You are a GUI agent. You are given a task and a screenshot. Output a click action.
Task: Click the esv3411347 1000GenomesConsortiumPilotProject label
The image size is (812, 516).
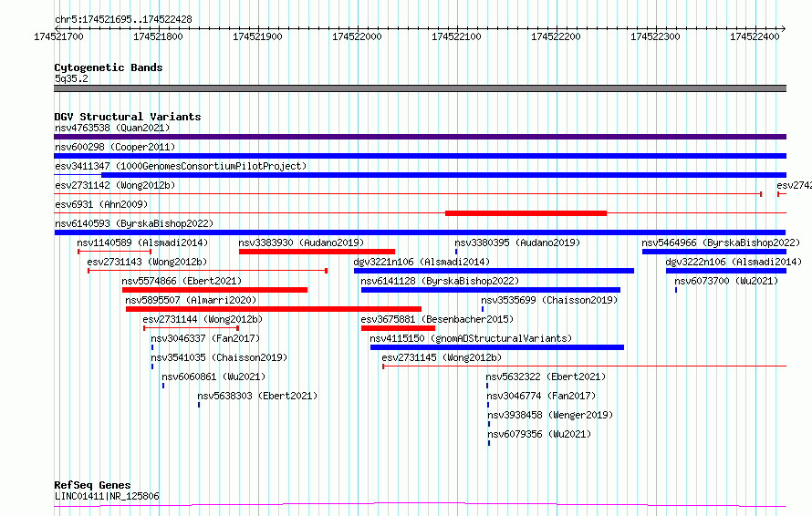(x=181, y=166)
